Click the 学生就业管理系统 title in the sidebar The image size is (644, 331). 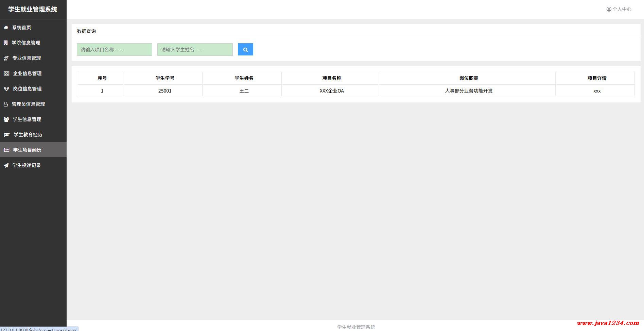click(x=33, y=10)
